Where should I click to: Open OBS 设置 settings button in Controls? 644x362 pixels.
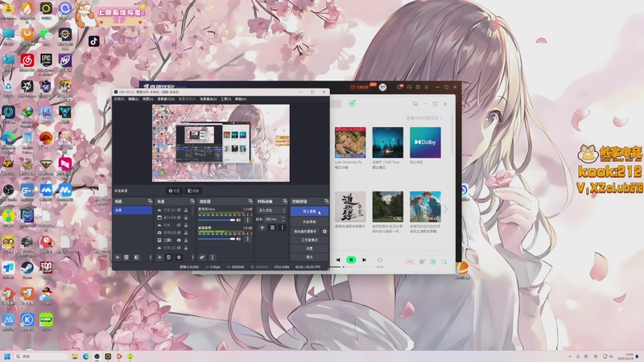309,249
